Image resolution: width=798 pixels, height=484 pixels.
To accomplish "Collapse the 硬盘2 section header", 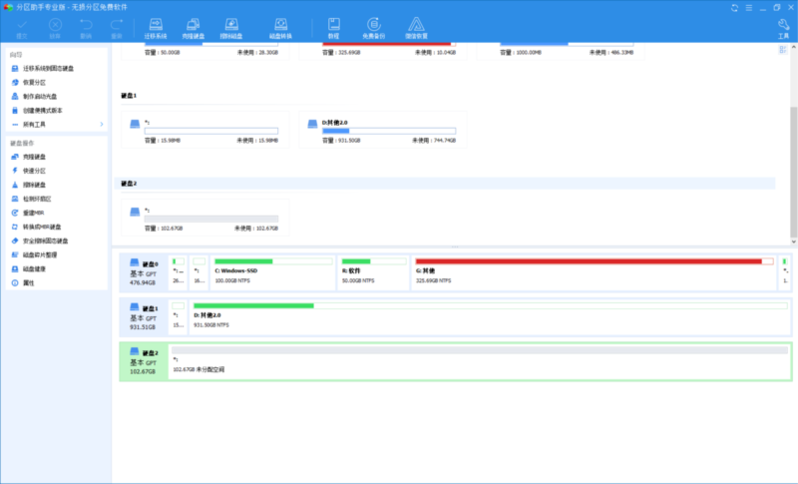I will [128, 184].
